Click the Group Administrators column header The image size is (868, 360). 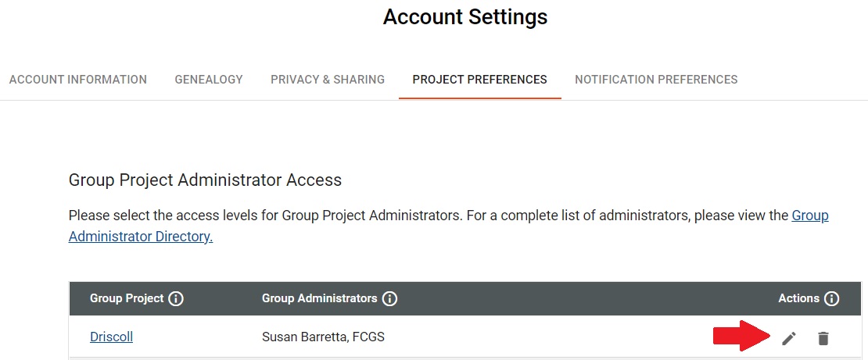(x=319, y=298)
